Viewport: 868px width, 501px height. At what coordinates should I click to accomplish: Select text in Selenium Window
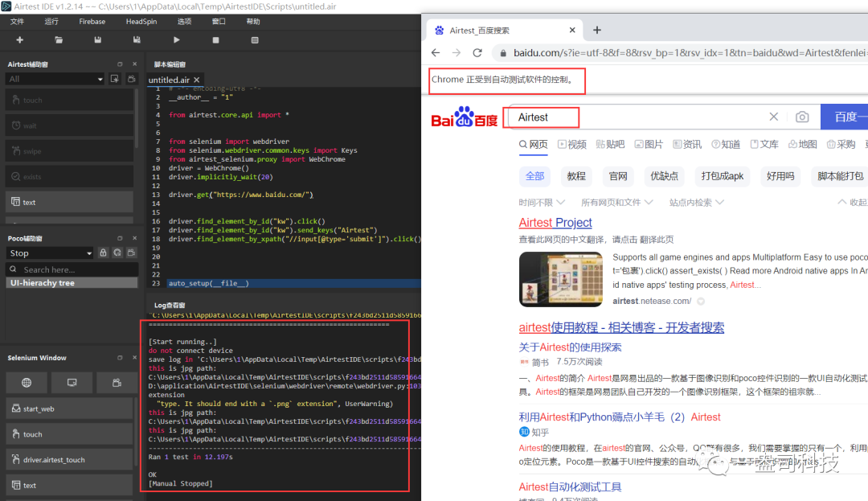(x=69, y=485)
